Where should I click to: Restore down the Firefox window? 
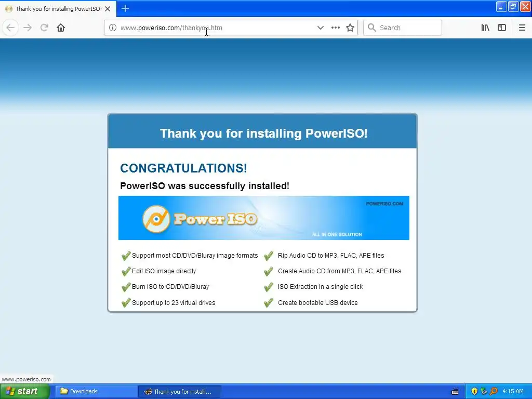pos(513,6)
